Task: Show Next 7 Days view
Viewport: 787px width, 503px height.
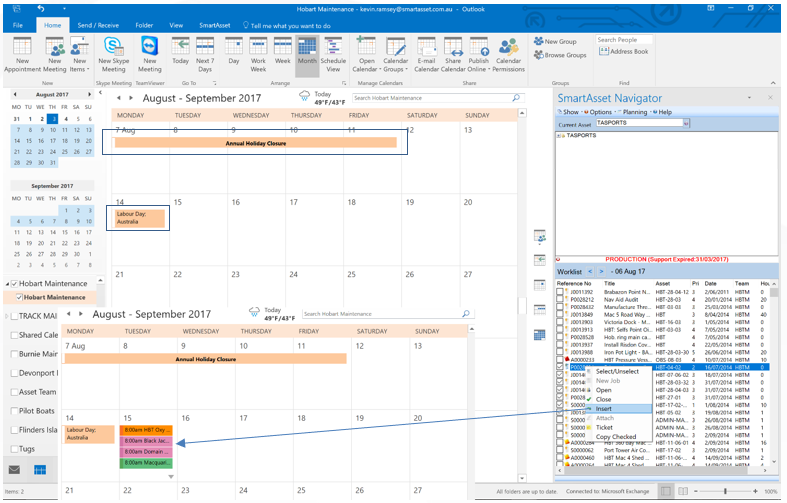Action: pos(205,55)
